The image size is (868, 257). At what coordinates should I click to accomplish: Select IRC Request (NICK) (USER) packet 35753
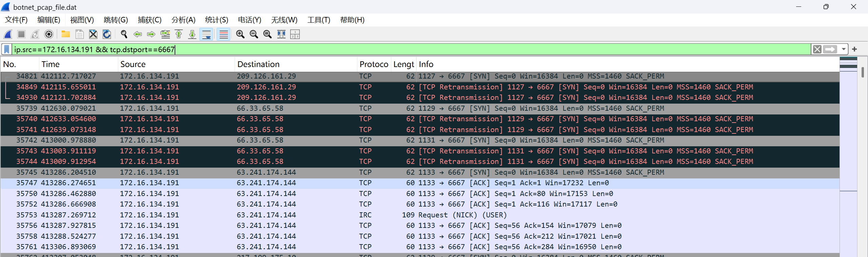(420, 215)
